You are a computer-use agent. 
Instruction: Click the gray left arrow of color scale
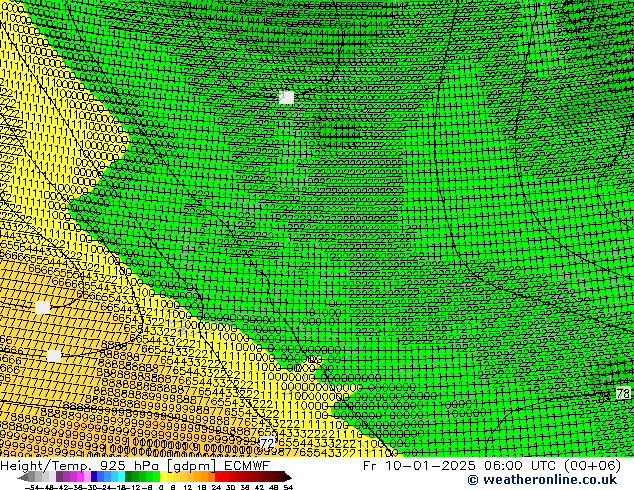pos(23,477)
